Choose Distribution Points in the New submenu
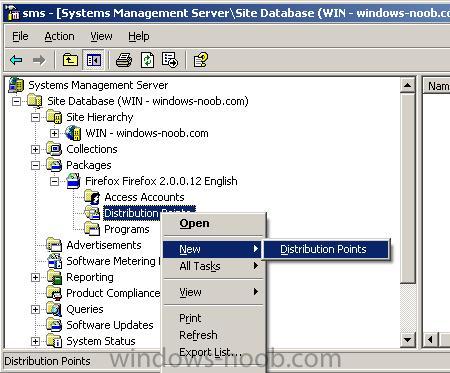This screenshot has height=373, width=450. 326,249
